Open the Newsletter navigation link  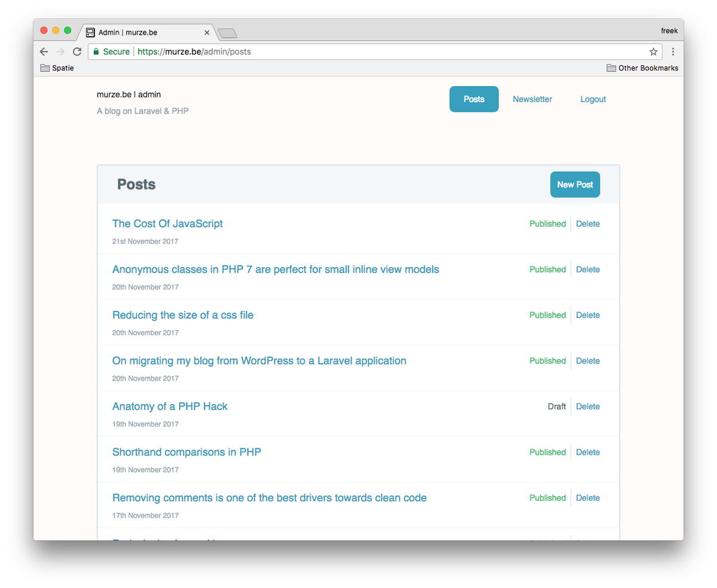532,99
